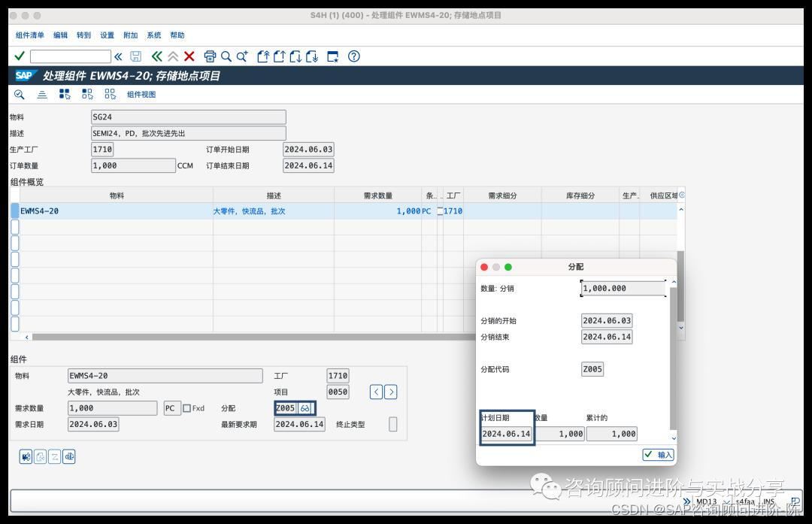Click the 需求细分 column header

coord(502,195)
